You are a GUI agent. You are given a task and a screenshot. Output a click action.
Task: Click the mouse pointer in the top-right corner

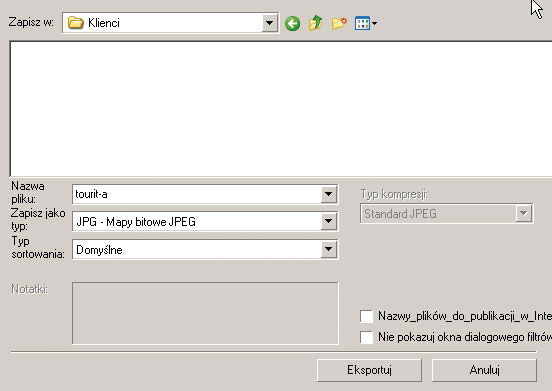(x=536, y=9)
